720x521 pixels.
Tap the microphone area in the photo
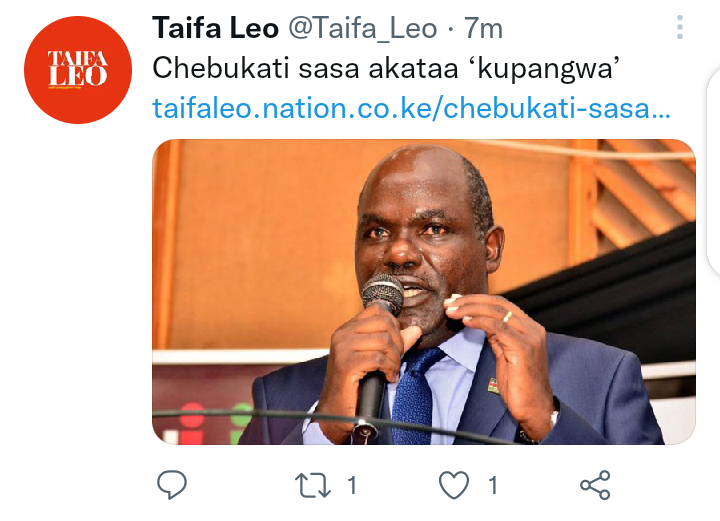pyautogui.click(x=382, y=294)
